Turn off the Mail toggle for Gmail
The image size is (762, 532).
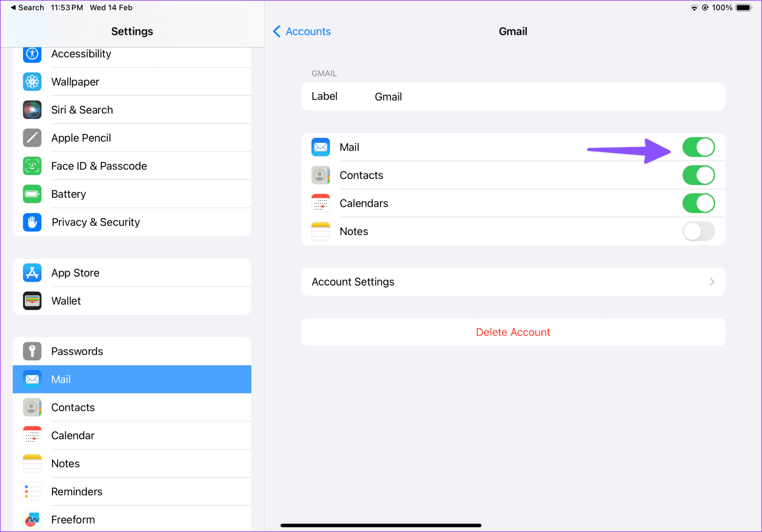pos(698,147)
